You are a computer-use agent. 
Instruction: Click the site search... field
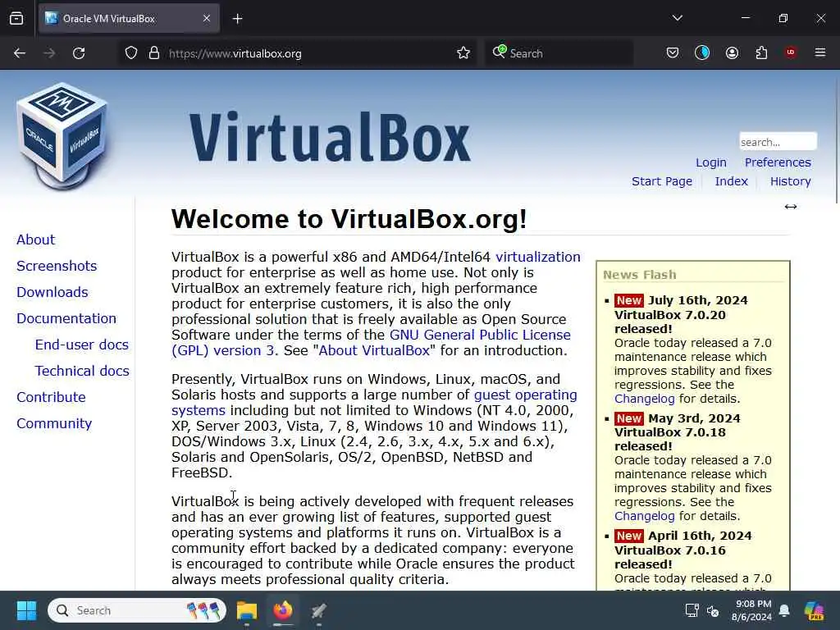pyautogui.click(x=778, y=142)
